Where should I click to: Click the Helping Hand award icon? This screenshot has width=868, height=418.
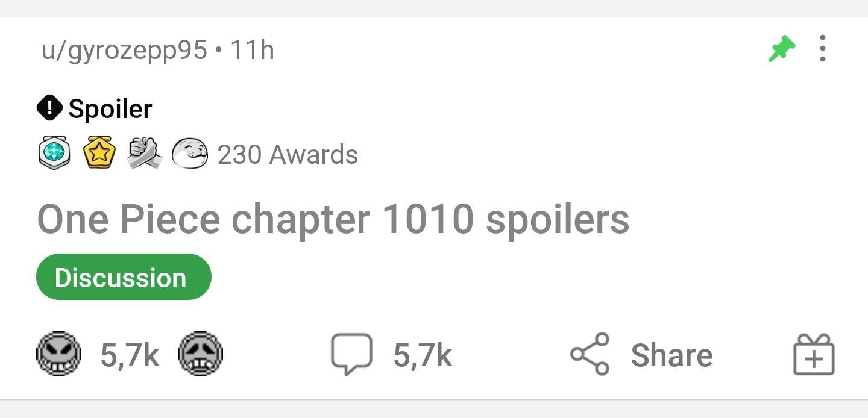(x=145, y=152)
